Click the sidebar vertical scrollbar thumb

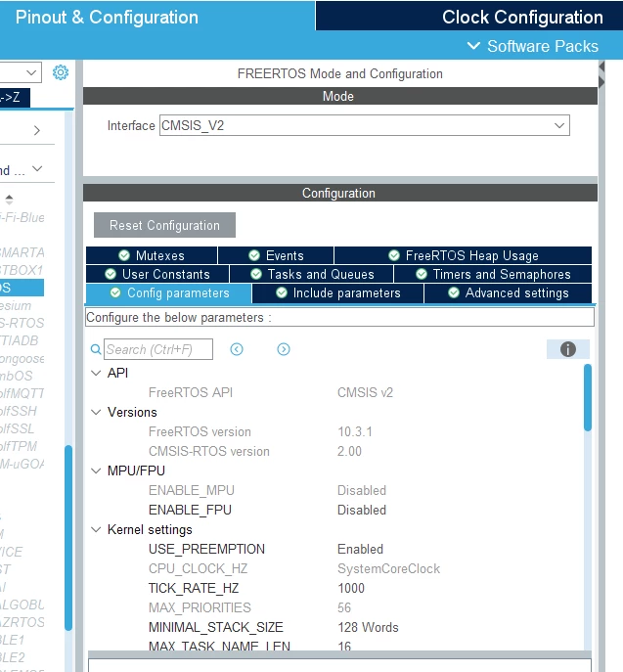pyautogui.click(x=68, y=538)
